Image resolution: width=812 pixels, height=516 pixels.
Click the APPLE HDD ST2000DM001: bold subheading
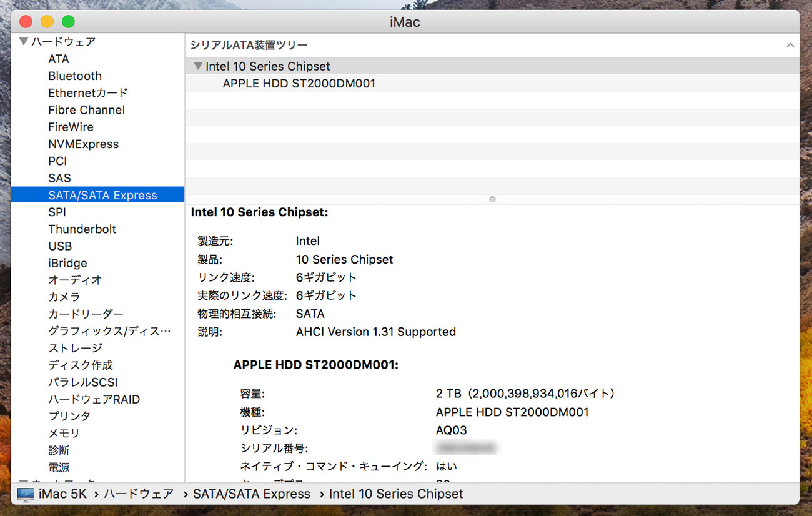click(316, 365)
